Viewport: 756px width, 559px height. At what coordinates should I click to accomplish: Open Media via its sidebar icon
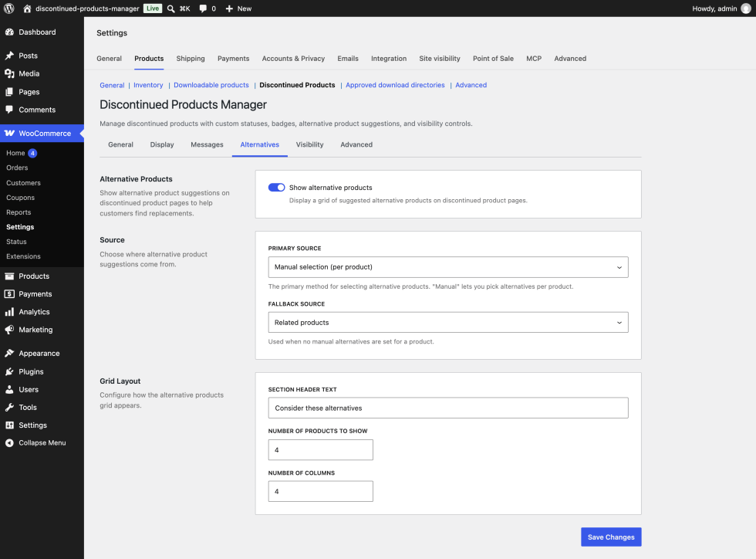point(9,73)
